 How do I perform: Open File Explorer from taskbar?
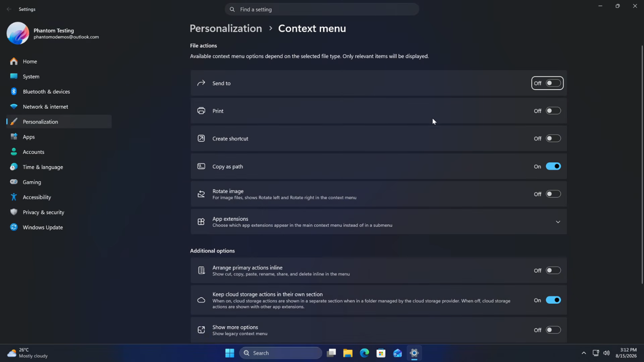click(348, 353)
